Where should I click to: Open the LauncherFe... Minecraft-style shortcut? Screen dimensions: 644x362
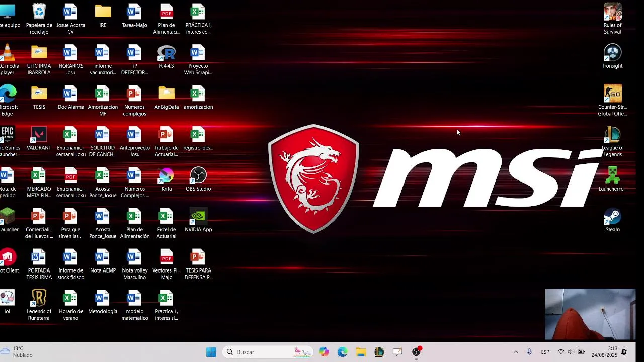(x=612, y=179)
